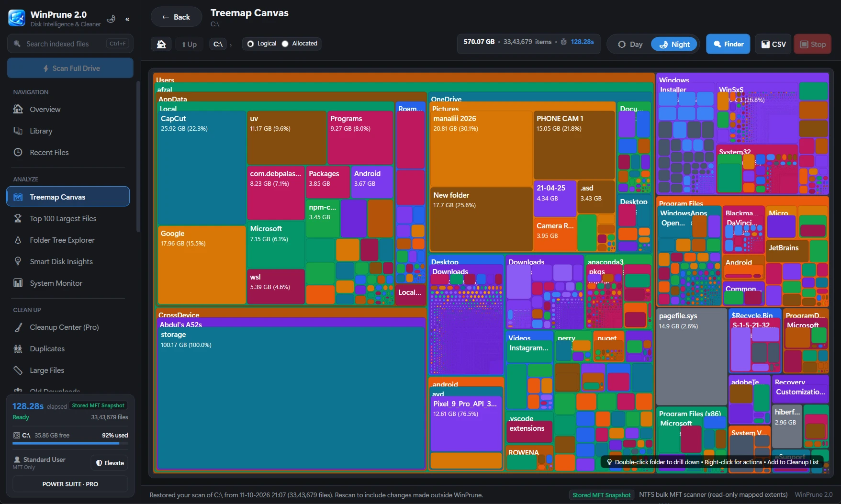Select the CapCut treemap block
This screenshot has height=504, width=841.
click(x=201, y=168)
